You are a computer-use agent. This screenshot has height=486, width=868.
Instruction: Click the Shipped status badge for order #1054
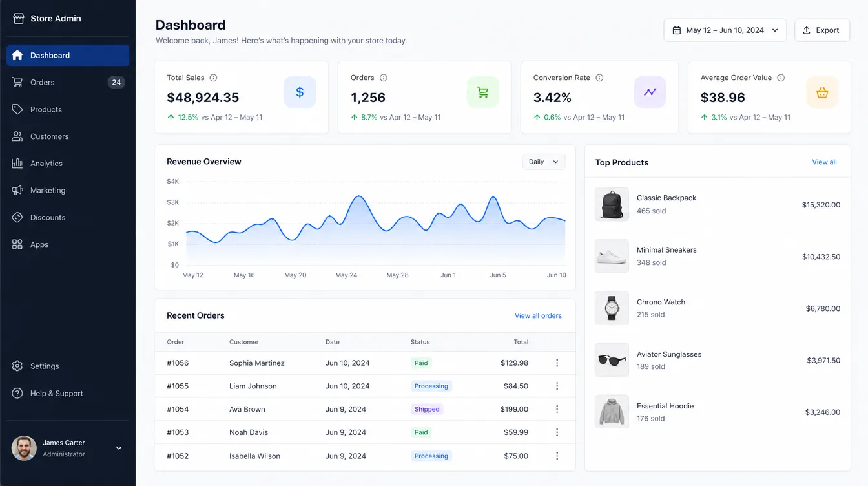pyautogui.click(x=427, y=409)
